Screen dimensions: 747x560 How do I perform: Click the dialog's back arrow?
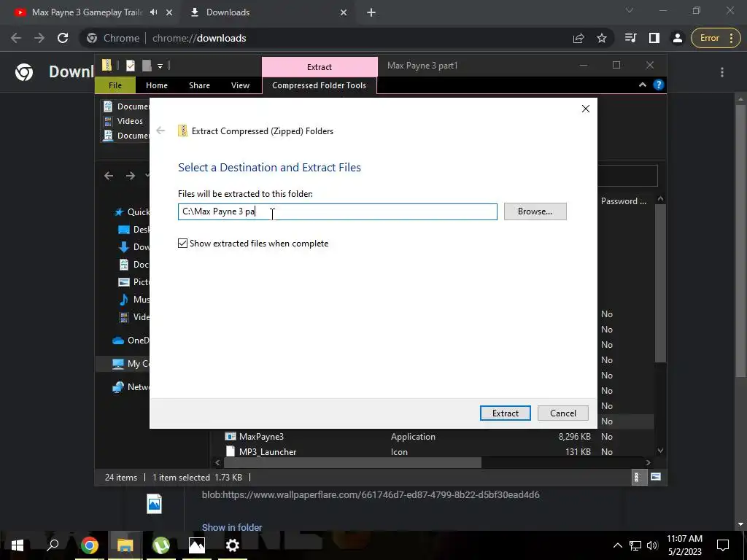(x=160, y=131)
